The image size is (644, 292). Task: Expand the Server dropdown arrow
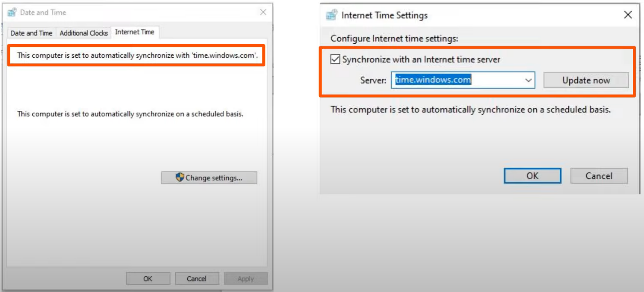click(x=528, y=80)
